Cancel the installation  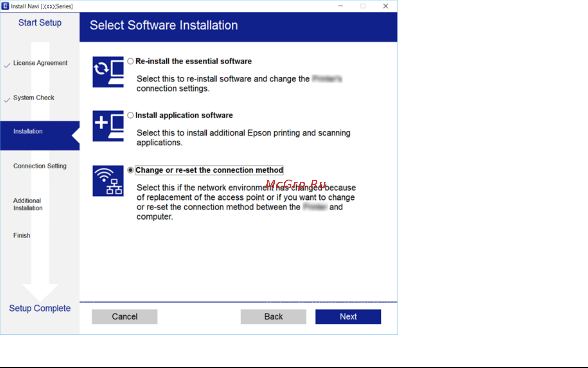(x=124, y=316)
